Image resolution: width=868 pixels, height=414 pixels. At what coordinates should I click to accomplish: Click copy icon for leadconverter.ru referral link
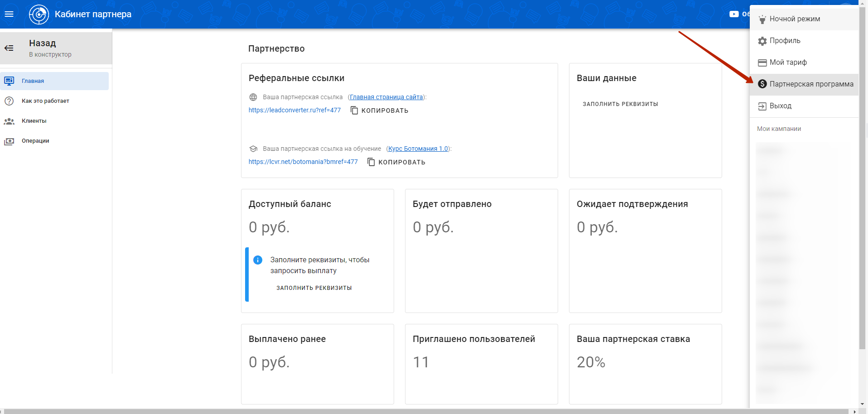[x=354, y=111]
